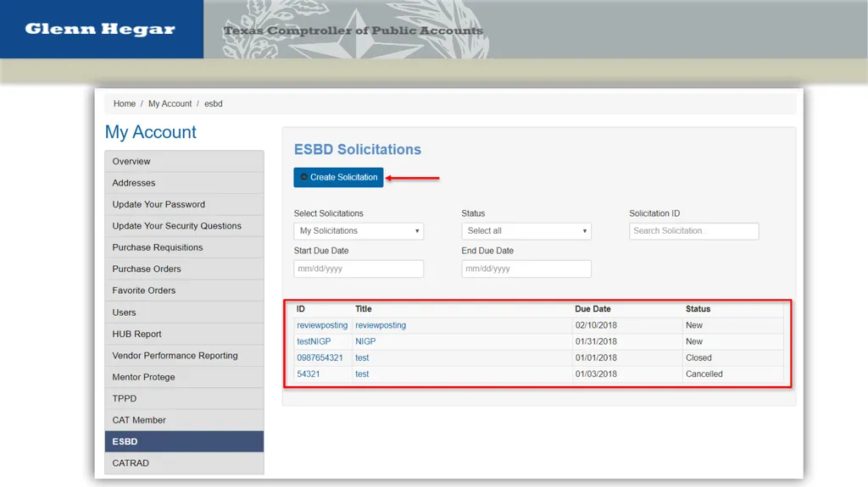The image size is (868, 487).
Task: Open the Select Solicitations dropdown
Action: [359, 230]
